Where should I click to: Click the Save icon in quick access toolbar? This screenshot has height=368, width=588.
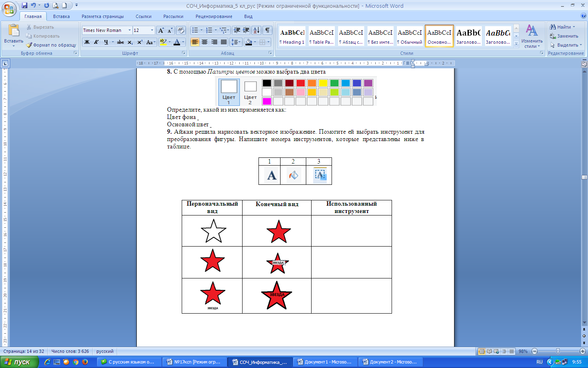(24, 5)
